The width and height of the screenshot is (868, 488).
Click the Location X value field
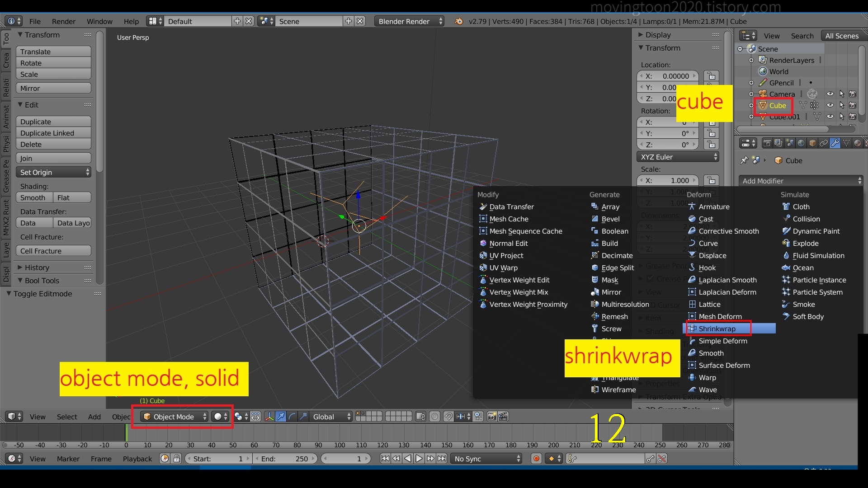(x=668, y=76)
